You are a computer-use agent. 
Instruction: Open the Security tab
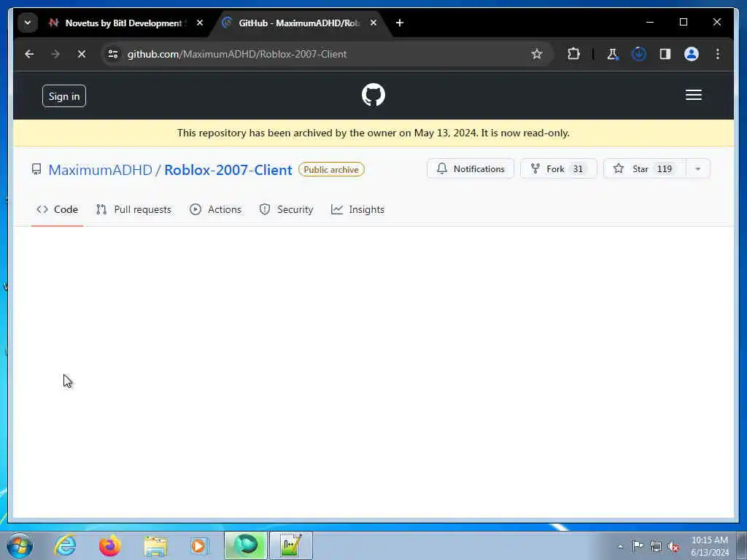click(x=286, y=209)
